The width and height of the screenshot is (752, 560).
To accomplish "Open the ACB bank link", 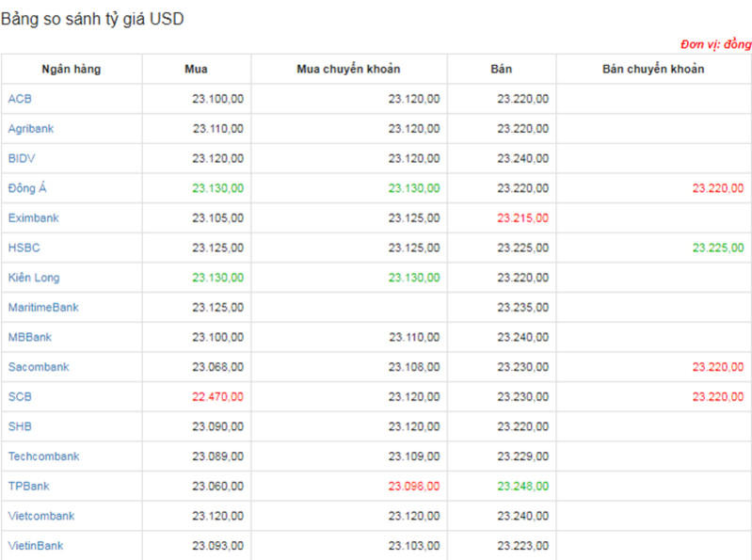I will (20, 99).
